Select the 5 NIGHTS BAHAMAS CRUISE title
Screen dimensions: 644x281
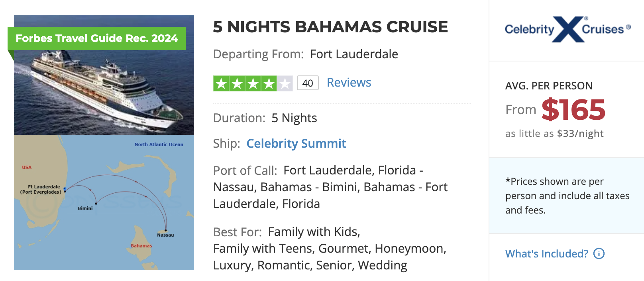330,26
